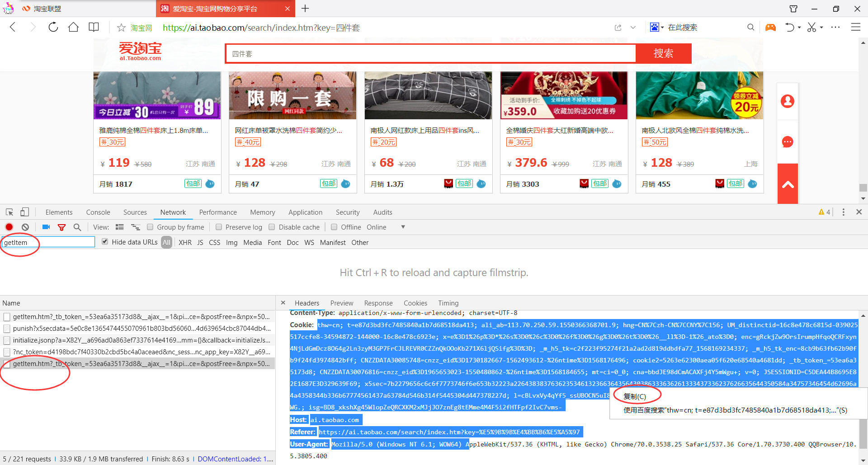Click the inspect element picker icon
Viewport: 868px width, 465px height.
[9, 212]
